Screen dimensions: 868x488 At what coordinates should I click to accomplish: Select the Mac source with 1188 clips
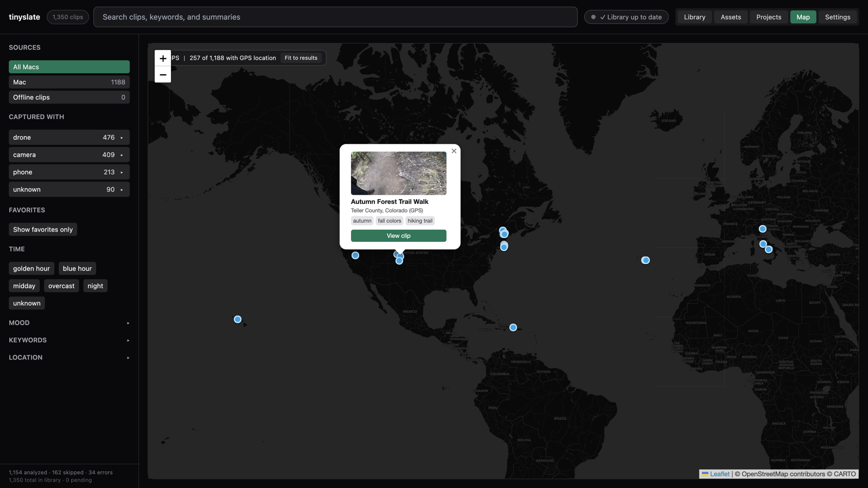pyautogui.click(x=69, y=82)
